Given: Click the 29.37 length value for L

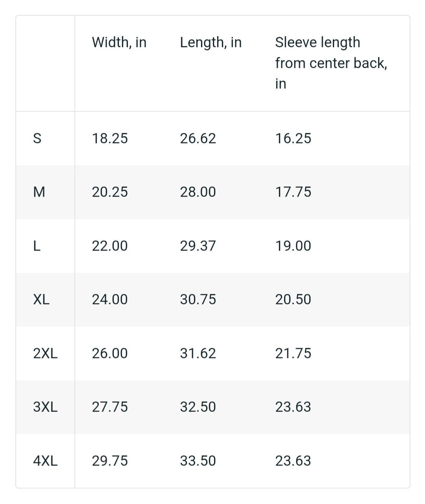Looking at the screenshot, I should click(198, 246).
